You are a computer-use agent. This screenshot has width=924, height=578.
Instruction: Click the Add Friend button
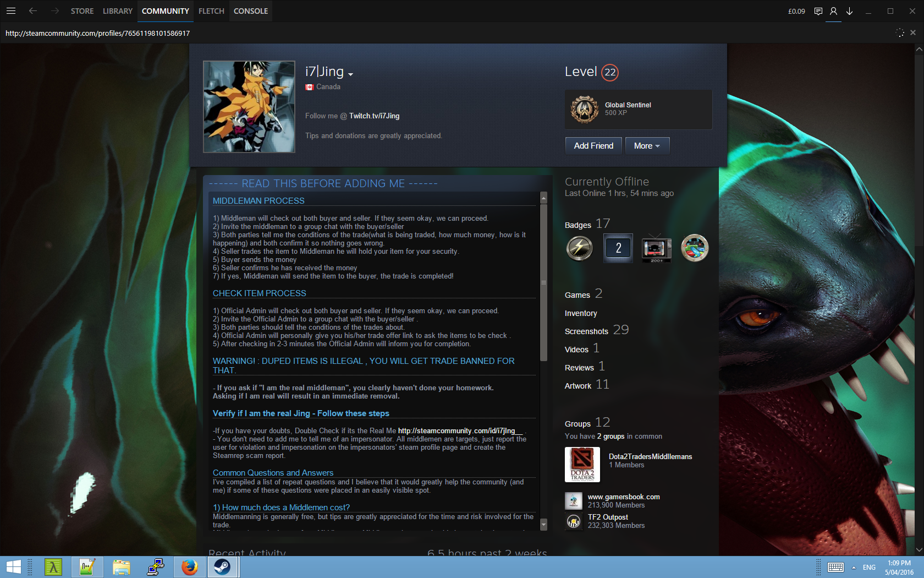click(593, 146)
